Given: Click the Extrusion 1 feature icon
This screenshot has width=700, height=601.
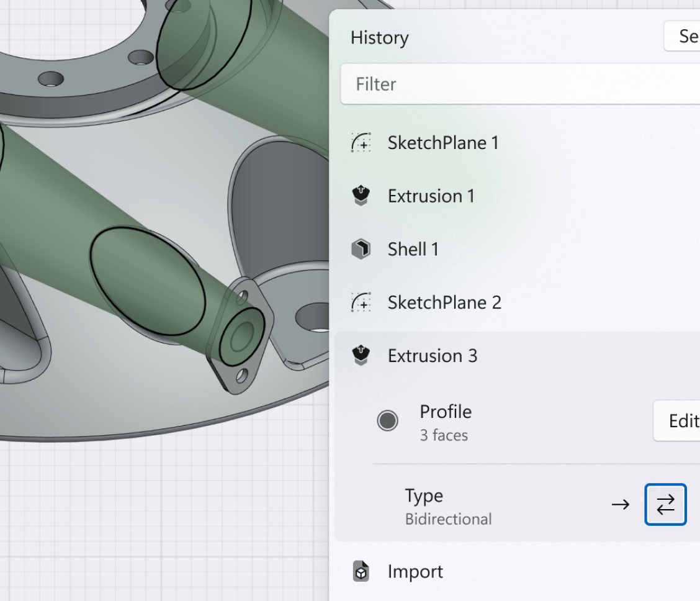Looking at the screenshot, I should click(361, 196).
